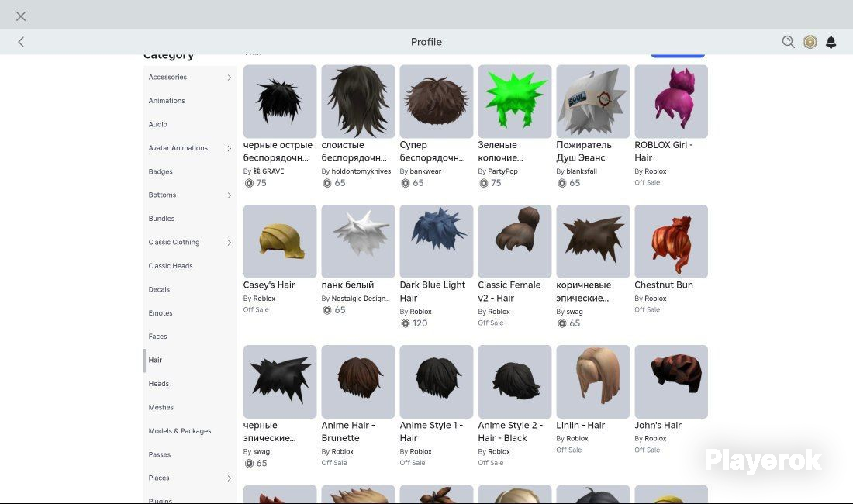The height and width of the screenshot is (504, 853).
Task: Select the Meshes category
Action: click(x=161, y=407)
